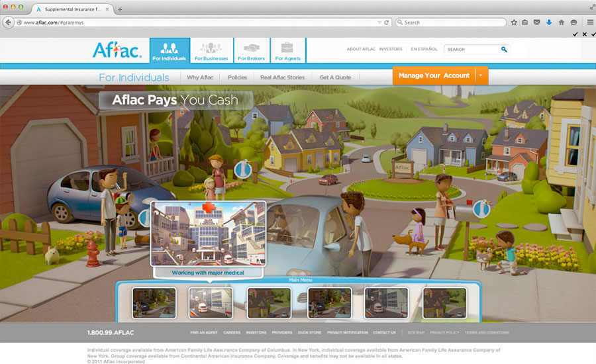Enter full screen with window arrows icon
The width and height of the screenshot is (596, 364).
[x=592, y=7]
